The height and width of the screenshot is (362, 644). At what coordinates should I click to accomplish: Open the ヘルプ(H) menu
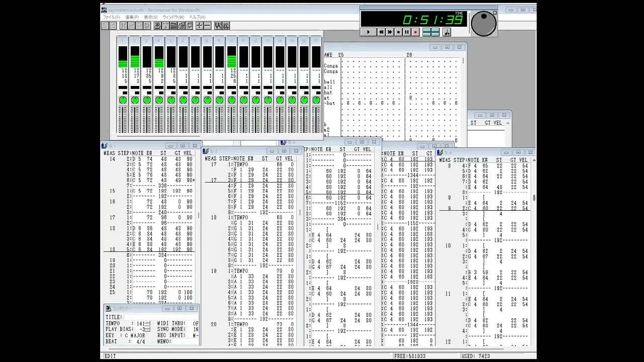tap(197, 17)
